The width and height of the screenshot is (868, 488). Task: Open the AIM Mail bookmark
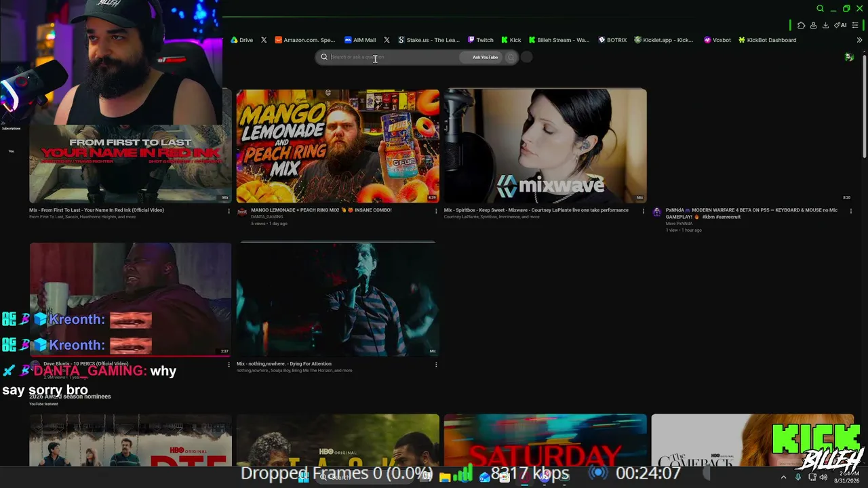(360, 40)
